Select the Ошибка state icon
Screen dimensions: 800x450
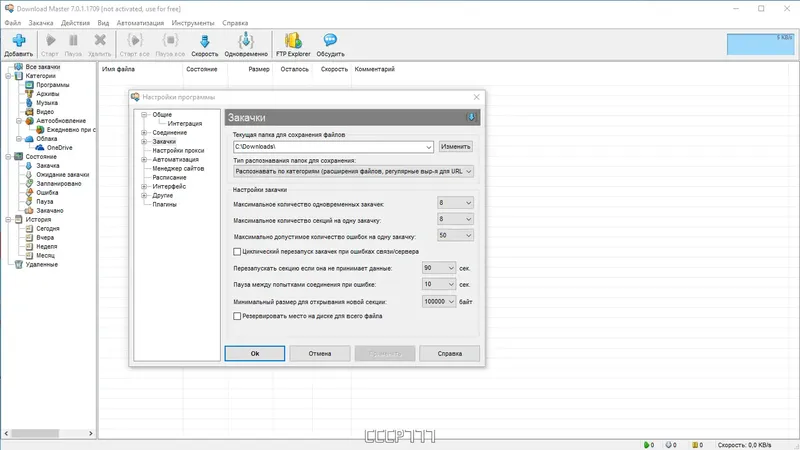[29, 192]
